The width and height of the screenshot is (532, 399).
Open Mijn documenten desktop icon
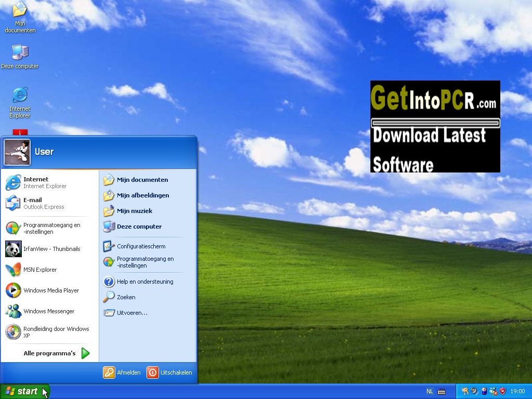[x=20, y=17]
